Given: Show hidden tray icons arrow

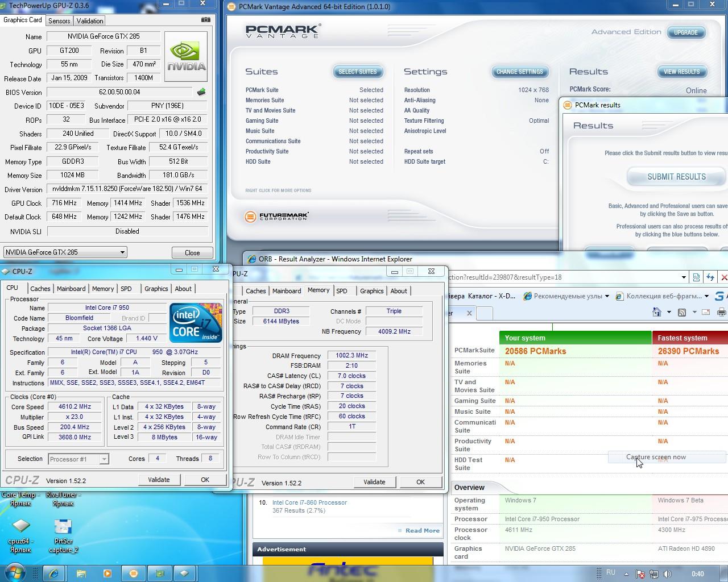Looking at the screenshot, I should (626, 574).
